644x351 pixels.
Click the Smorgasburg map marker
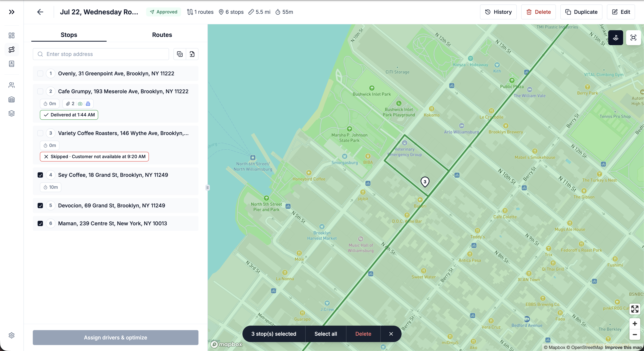[x=345, y=156]
